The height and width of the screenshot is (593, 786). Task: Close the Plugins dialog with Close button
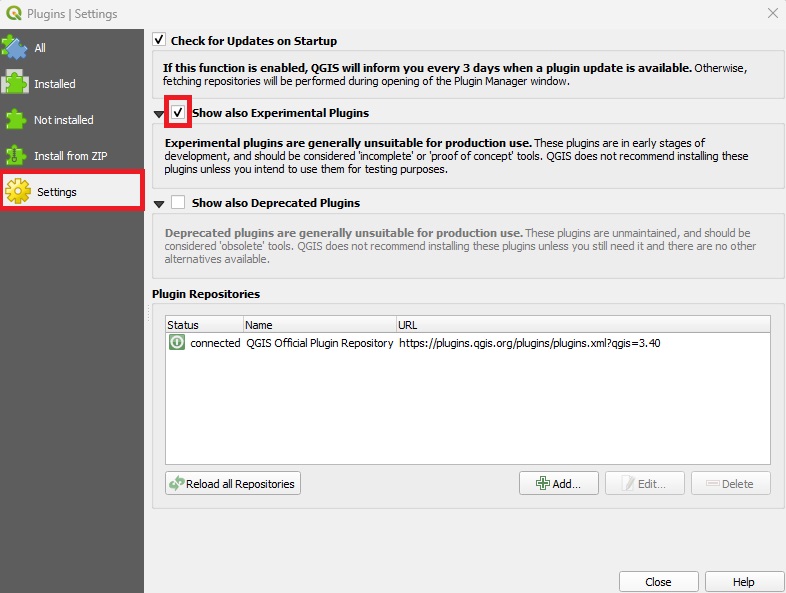tap(659, 582)
